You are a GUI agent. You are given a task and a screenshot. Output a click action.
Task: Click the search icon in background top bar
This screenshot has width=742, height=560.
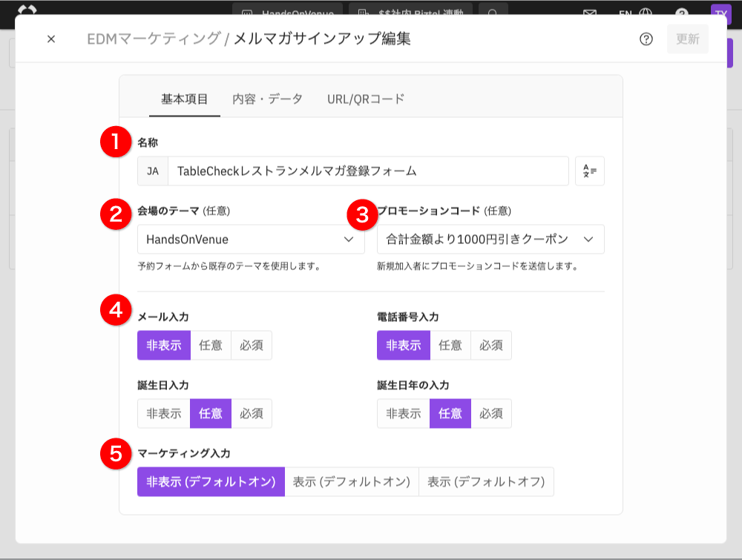493,13
